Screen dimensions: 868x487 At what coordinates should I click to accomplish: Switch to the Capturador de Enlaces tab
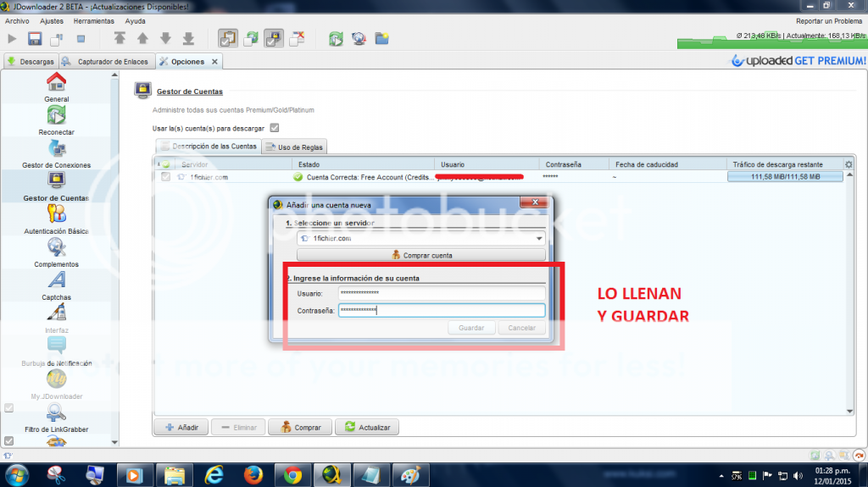107,62
